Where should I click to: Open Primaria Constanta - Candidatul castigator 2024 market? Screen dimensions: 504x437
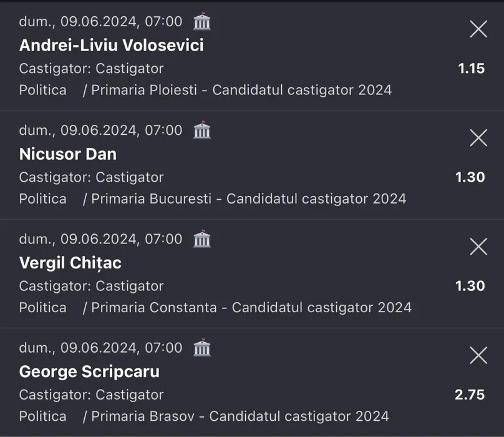(251, 307)
